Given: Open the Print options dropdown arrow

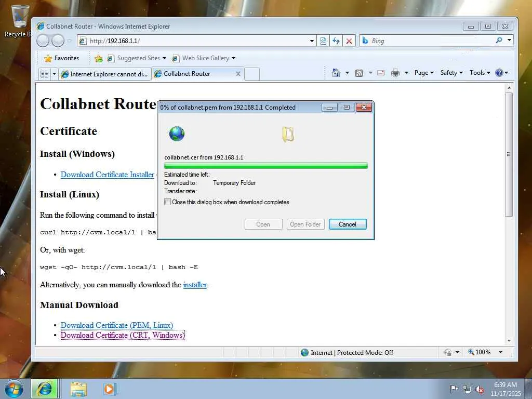Looking at the screenshot, I should tap(406, 73).
